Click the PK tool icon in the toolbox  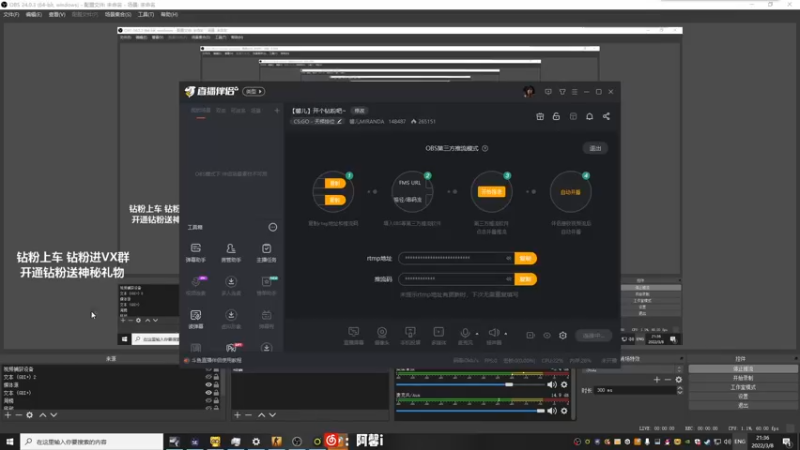pyautogui.click(x=231, y=348)
